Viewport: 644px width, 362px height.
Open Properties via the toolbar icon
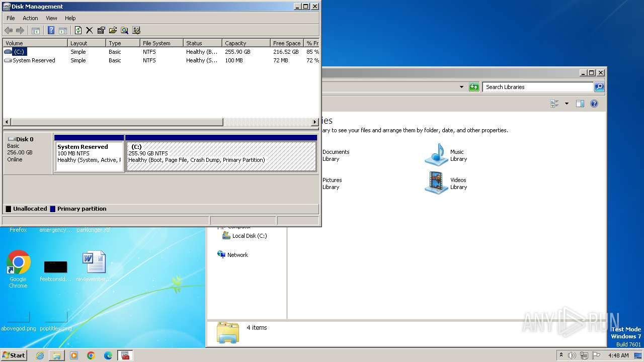click(x=101, y=30)
